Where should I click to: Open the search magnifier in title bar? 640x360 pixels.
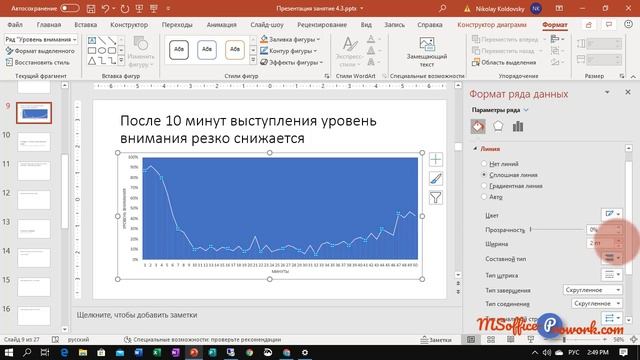click(442, 8)
